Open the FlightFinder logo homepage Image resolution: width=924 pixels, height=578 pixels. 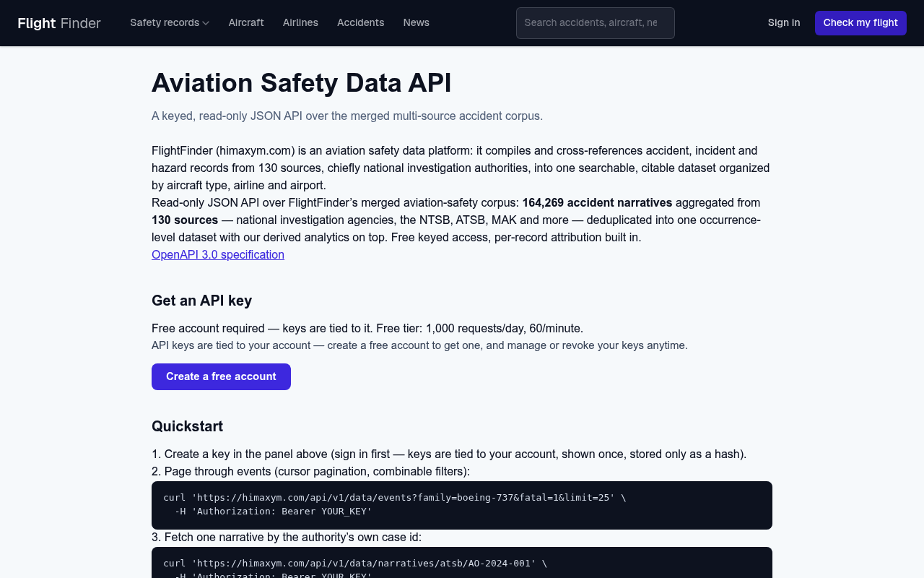coord(59,23)
